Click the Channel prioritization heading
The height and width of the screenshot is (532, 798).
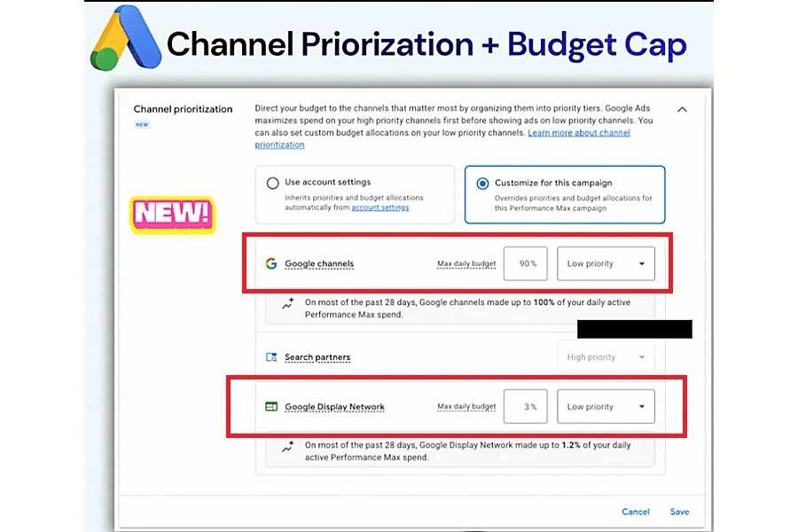183,109
